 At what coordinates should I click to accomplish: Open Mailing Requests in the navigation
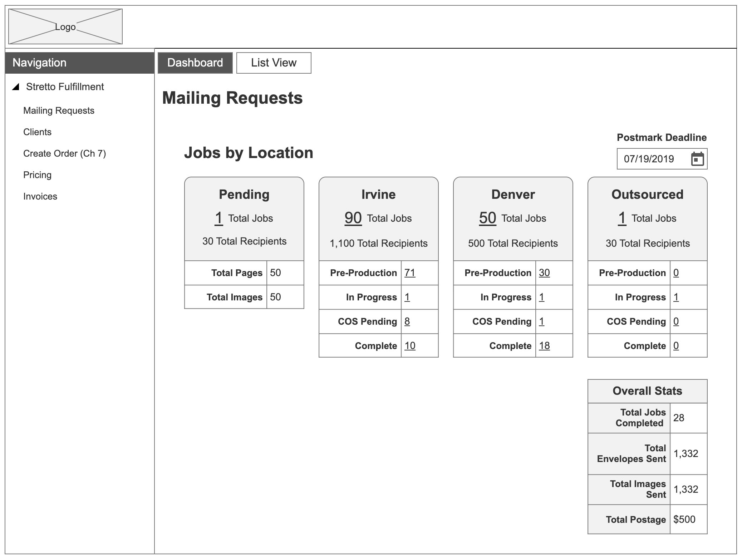click(x=59, y=110)
